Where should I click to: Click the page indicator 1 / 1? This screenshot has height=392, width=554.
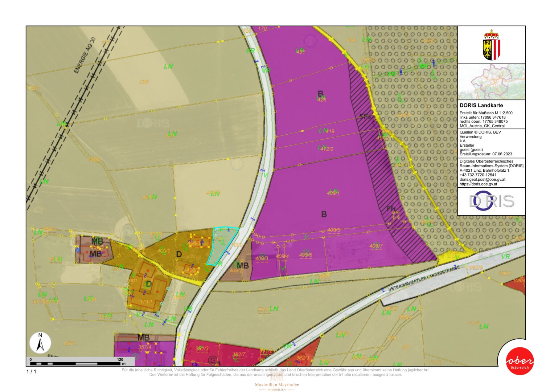point(31,371)
